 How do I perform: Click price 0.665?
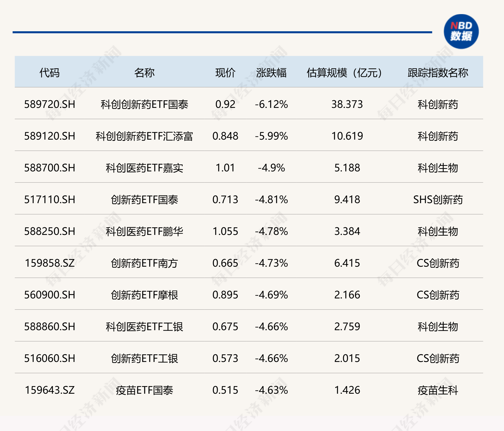coord(225,263)
